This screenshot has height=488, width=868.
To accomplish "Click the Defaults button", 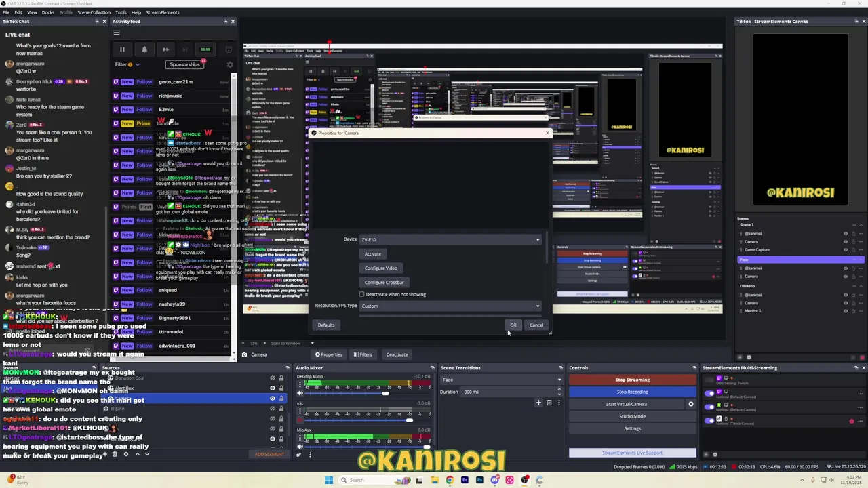I will click(x=326, y=325).
